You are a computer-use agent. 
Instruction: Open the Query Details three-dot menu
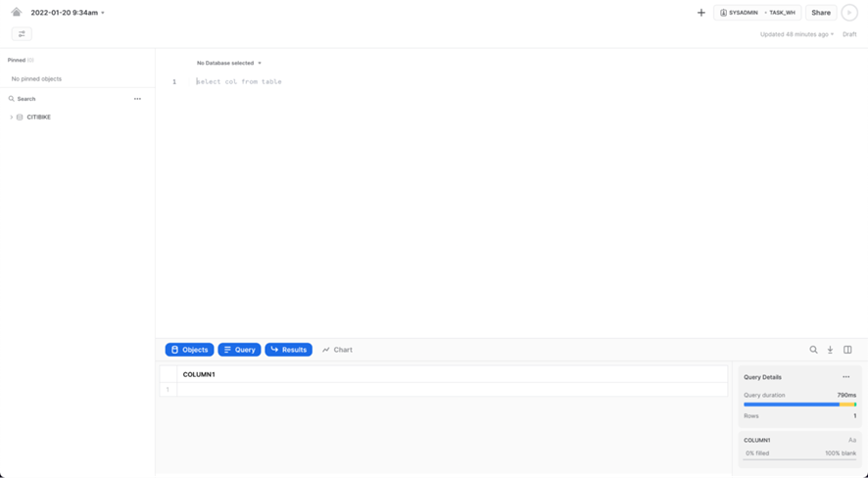coord(846,377)
